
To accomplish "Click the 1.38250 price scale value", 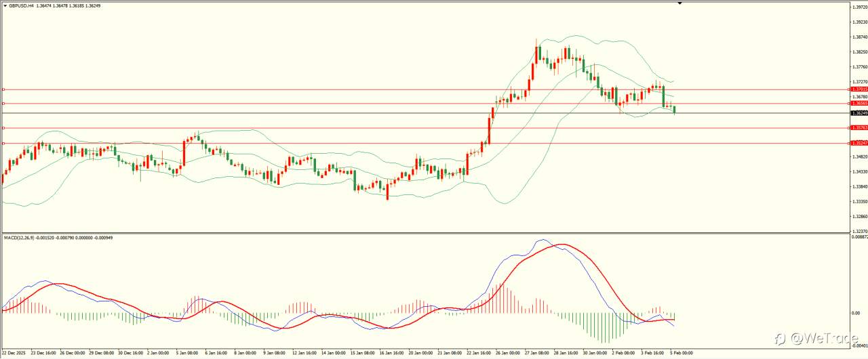I will pyautogui.click(x=859, y=52).
